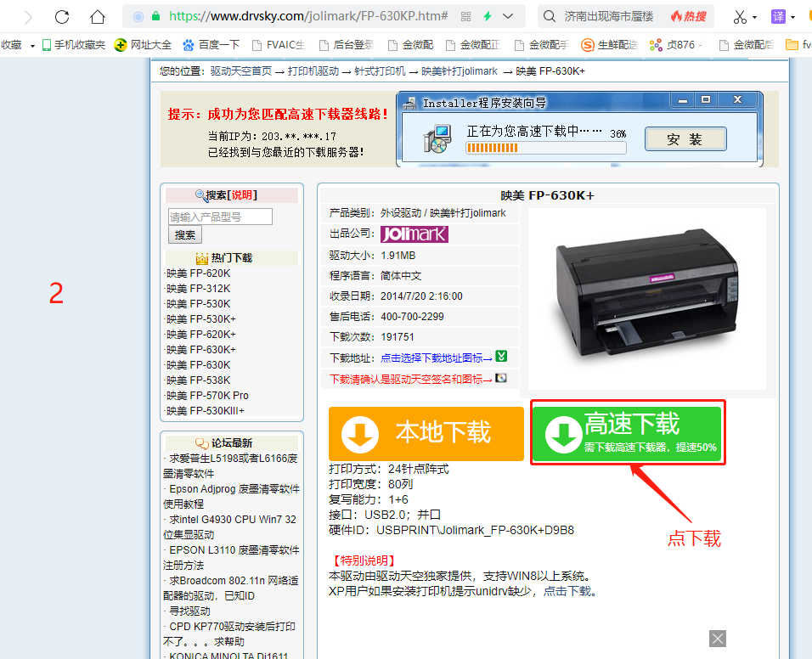Click the orange 本地下载 button
812x659 pixels.
pyautogui.click(x=426, y=434)
